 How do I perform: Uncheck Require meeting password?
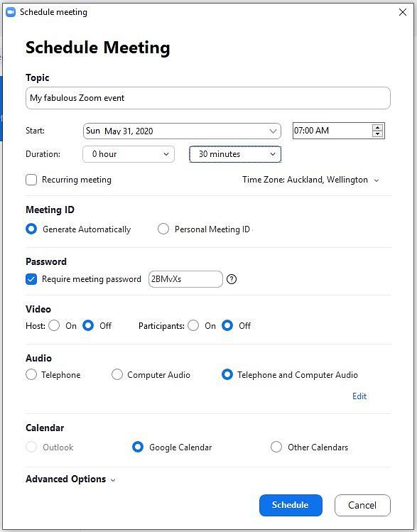tap(31, 279)
